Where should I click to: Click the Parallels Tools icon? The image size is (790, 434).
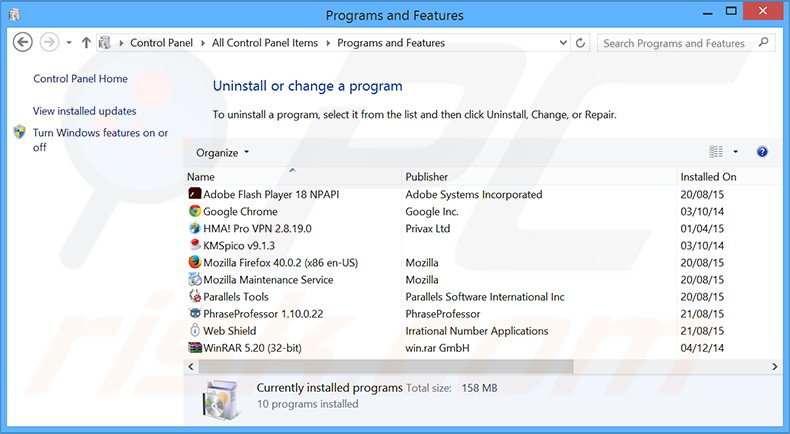click(x=194, y=296)
